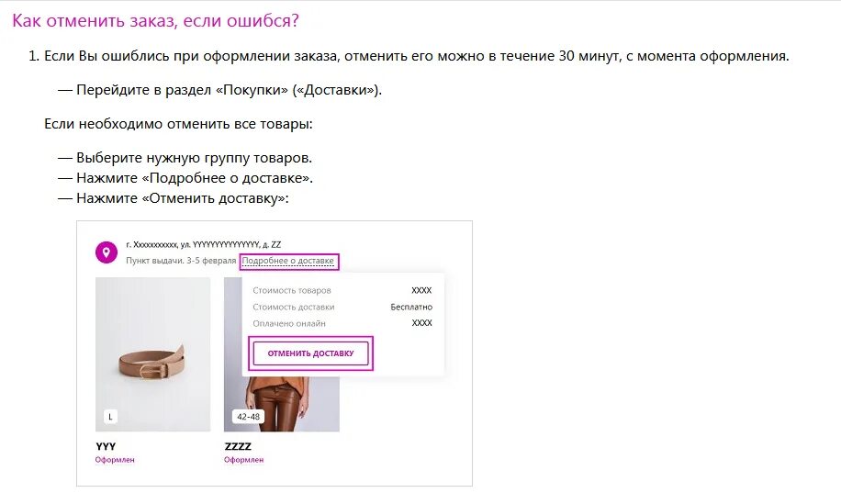This screenshot has height=504, width=841.
Task: Open the «Подробнее о доставке» link
Action: [x=288, y=261]
